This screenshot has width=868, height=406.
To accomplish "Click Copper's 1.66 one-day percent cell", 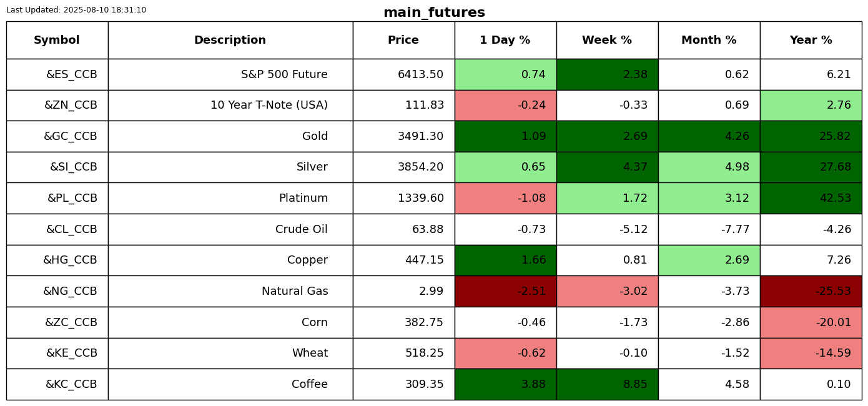I will click(x=505, y=260).
